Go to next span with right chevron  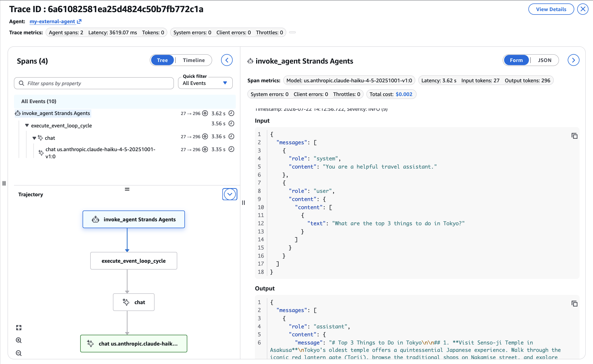(573, 60)
